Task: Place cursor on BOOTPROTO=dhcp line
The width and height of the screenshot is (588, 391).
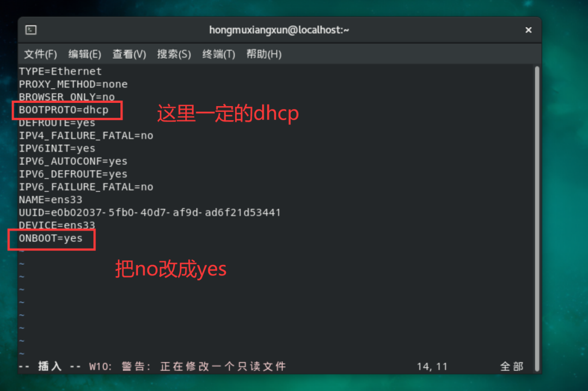Action: coord(64,110)
